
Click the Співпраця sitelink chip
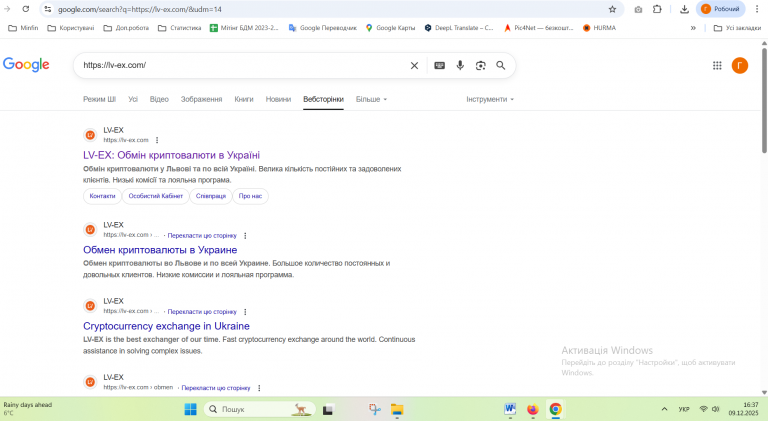click(x=211, y=196)
